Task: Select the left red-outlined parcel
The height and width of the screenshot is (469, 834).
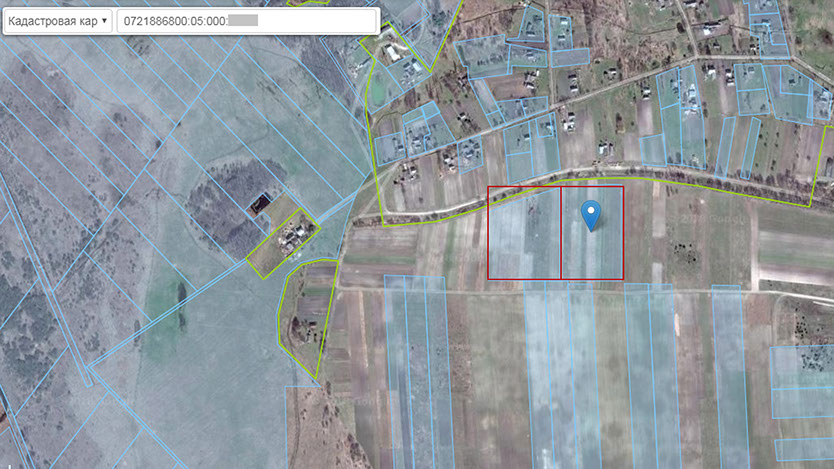Action: 523,233
